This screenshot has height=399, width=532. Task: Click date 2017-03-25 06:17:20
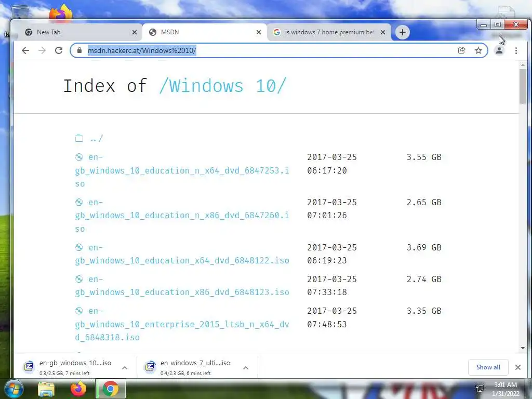(332, 164)
